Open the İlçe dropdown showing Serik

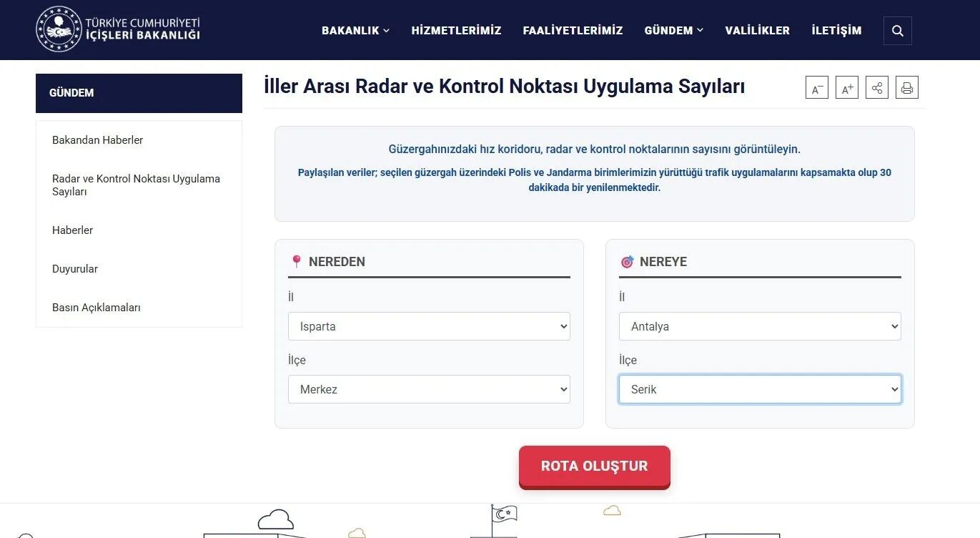tap(760, 389)
